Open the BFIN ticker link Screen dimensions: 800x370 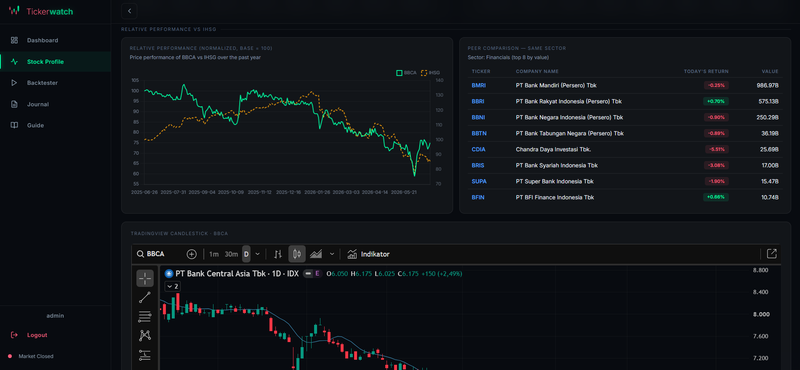coord(478,198)
